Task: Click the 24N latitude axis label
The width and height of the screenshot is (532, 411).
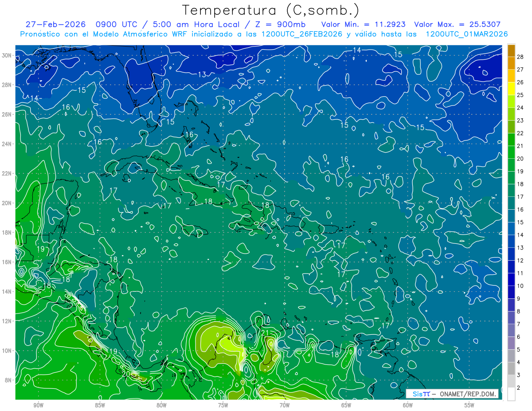Action: 7,144
